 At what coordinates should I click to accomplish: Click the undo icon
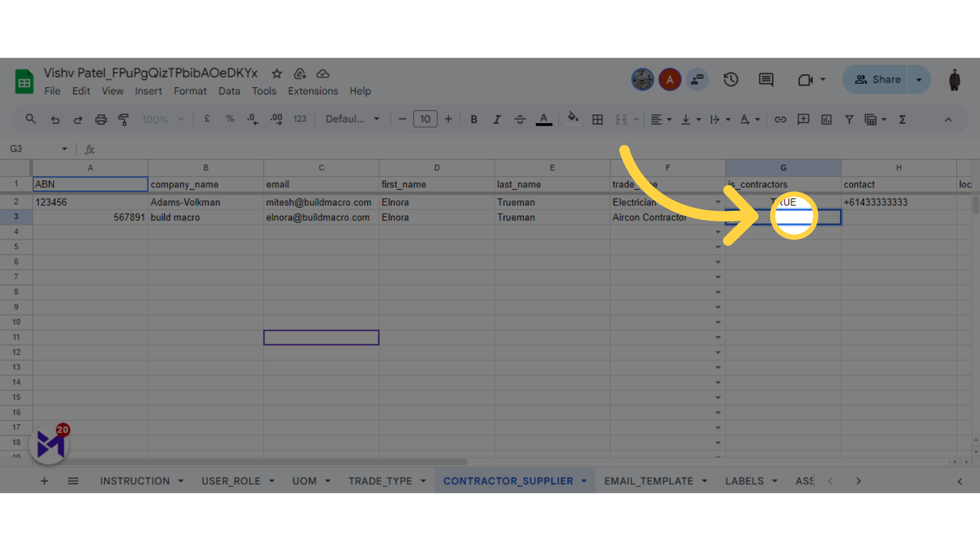pyautogui.click(x=55, y=120)
